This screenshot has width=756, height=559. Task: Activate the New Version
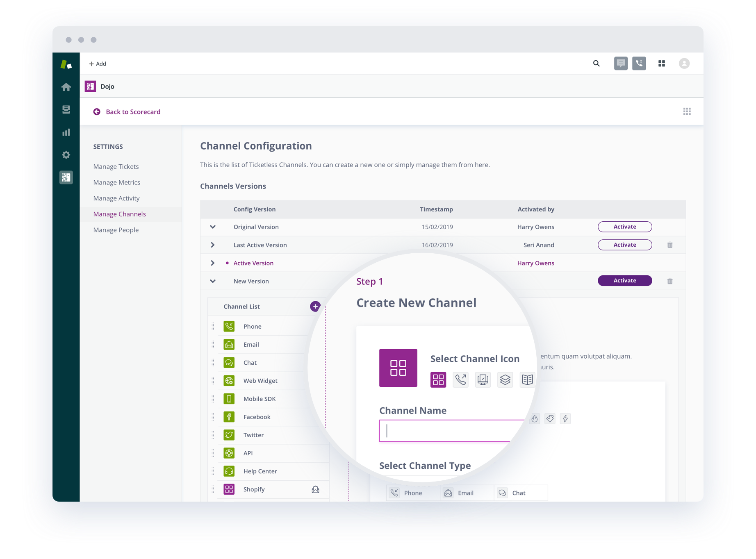tap(624, 280)
